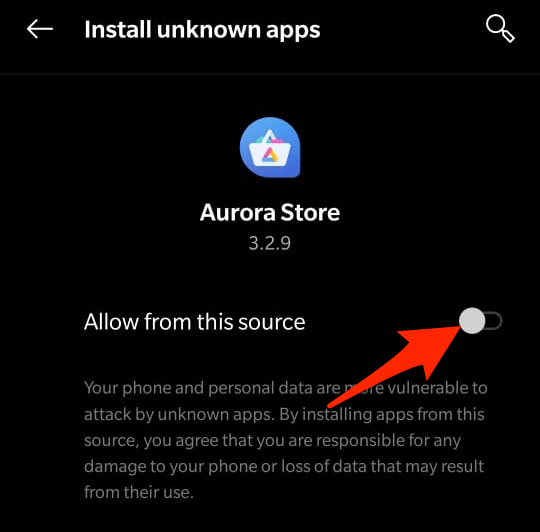This screenshot has height=532, width=540.
Task: Click the blue Aurora Store logo
Action: pyautogui.click(x=270, y=147)
